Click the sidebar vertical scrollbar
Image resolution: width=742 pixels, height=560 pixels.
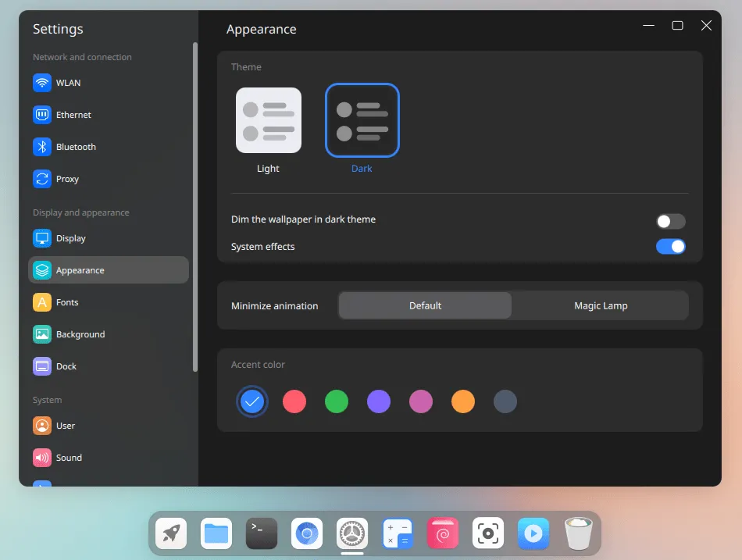pyautogui.click(x=195, y=207)
